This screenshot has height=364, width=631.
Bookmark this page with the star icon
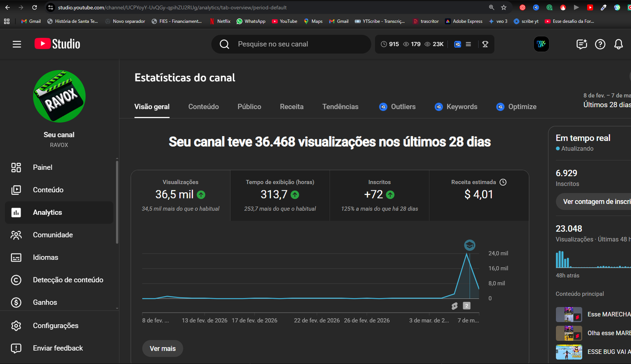point(504,7)
